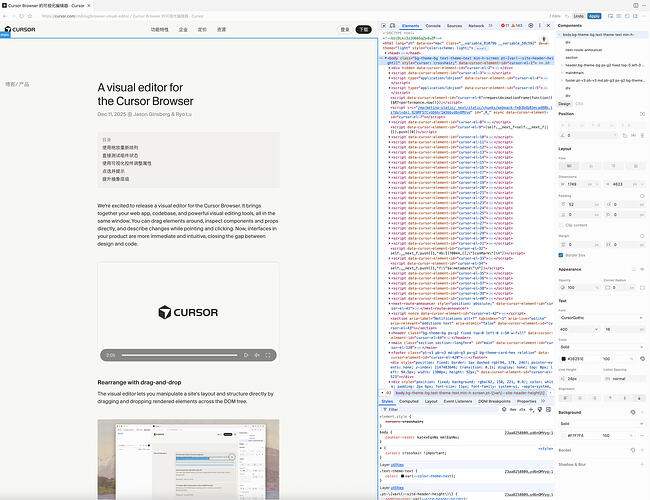
Task: Click the Cursor logo on the webpage
Action: pos(20,29)
